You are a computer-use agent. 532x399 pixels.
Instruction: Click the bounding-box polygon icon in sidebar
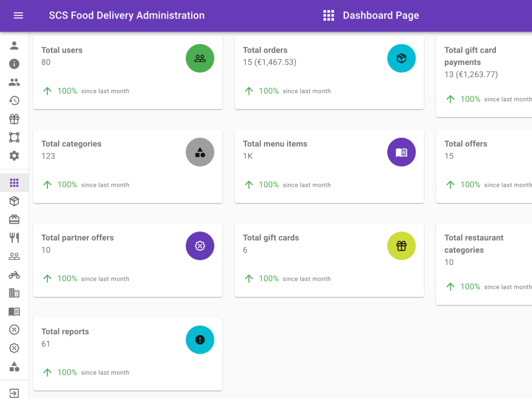tap(14, 137)
